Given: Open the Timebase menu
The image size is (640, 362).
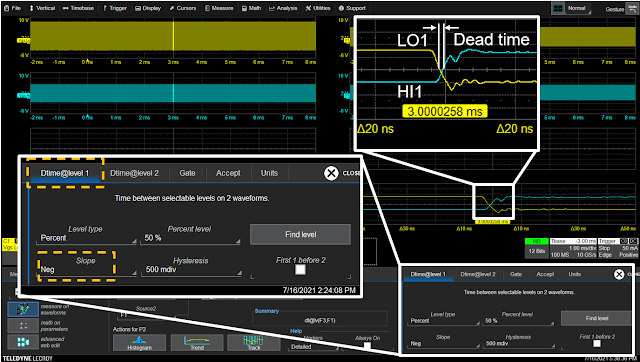Looking at the screenshot, I should pyautogui.click(x=79, y=8).
